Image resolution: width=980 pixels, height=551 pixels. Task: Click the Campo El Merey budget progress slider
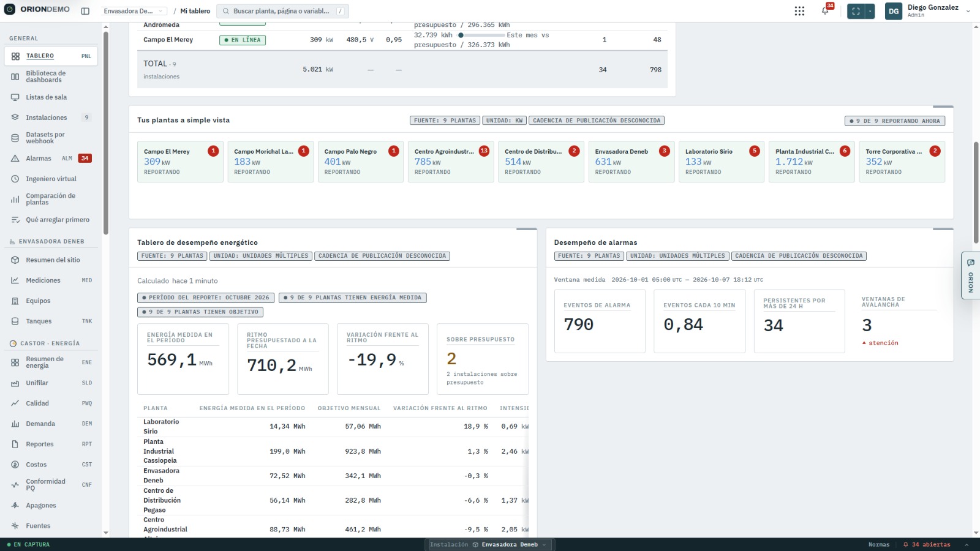pyautogui.click(x=481, y=36)
